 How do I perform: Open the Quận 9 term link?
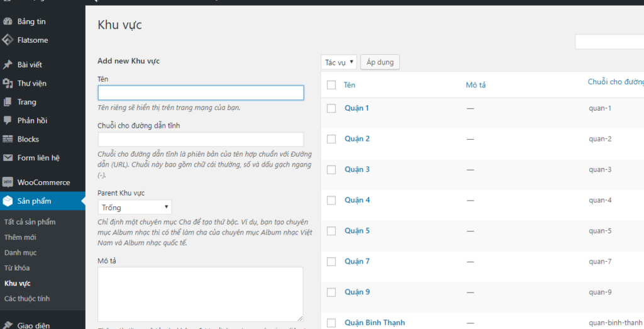click(x=357, y=292)
